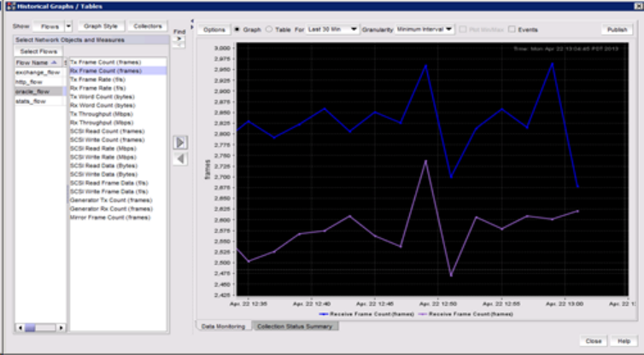The image size is (644, 355).
Task: Switch to the Data Monitoring tab
Action: pos(224,326)
